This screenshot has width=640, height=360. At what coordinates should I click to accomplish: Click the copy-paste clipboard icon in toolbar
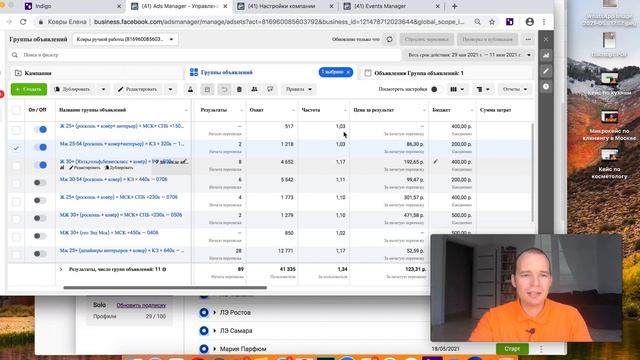click(207, 89)
